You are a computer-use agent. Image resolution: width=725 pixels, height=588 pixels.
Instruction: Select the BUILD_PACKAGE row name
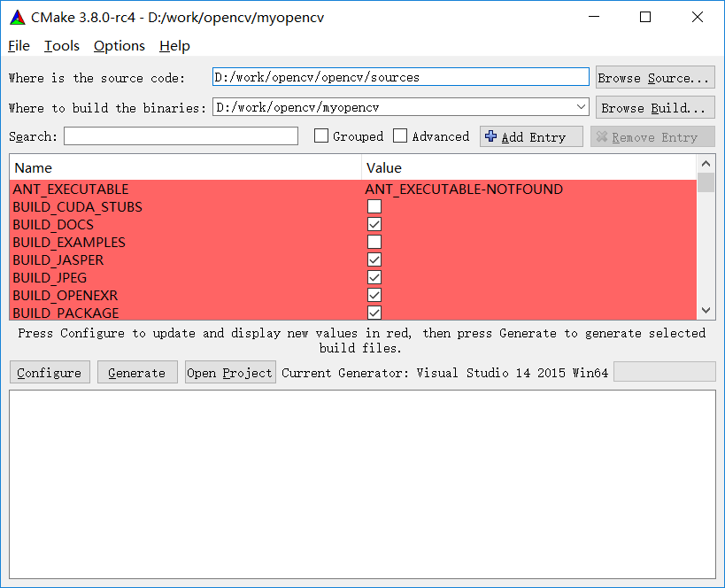66,313
